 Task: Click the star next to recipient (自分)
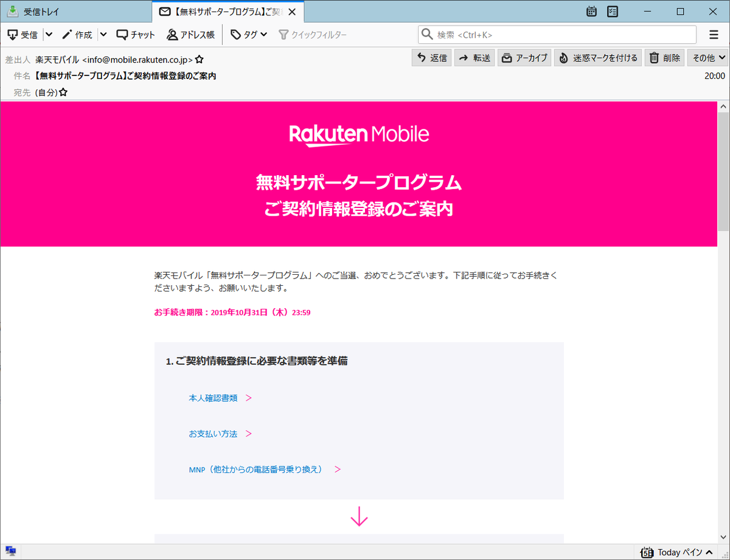pyautogui.click(x=63, y=92)
